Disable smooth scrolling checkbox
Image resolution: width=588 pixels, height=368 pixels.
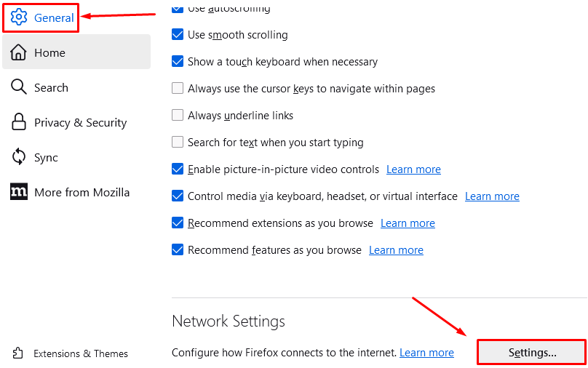pyautogui.click(x=178, y=34)
